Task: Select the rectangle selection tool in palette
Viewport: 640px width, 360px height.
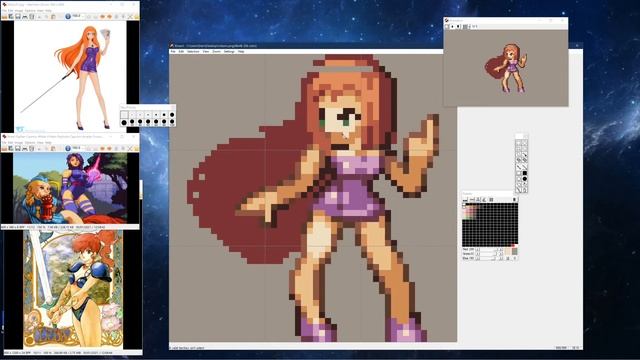Action: (x=518, y=143)
